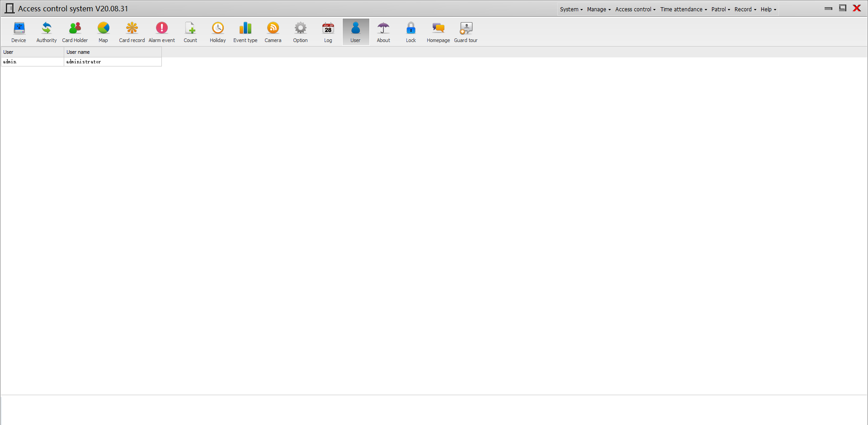Expand the System dropdown menu
Screen dimensions: 868x425
pos(571,9)
